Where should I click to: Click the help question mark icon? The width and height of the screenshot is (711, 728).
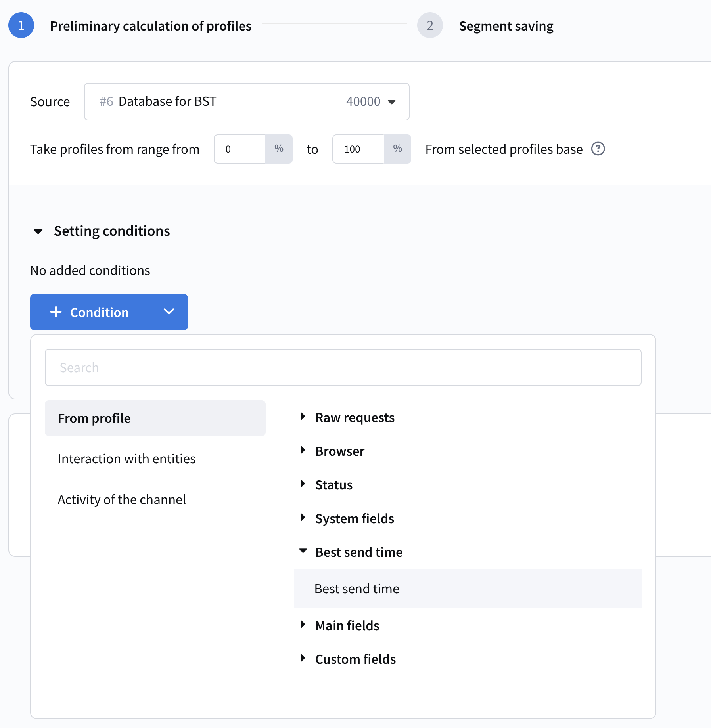[598, 149]
